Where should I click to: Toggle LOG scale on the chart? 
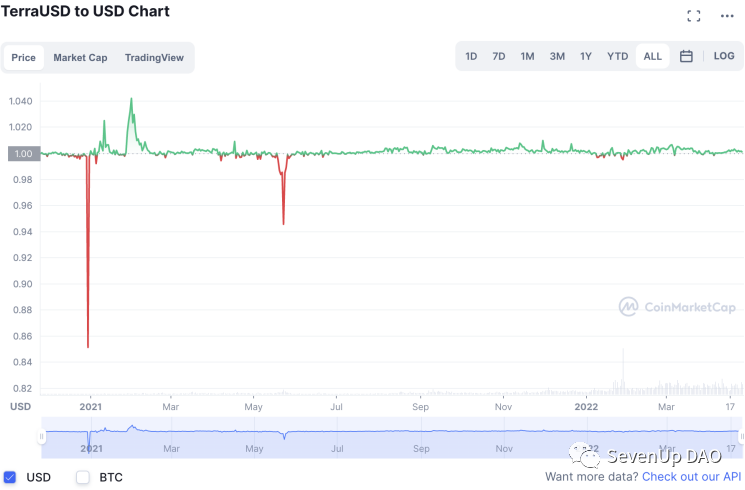tap(724, 56)
